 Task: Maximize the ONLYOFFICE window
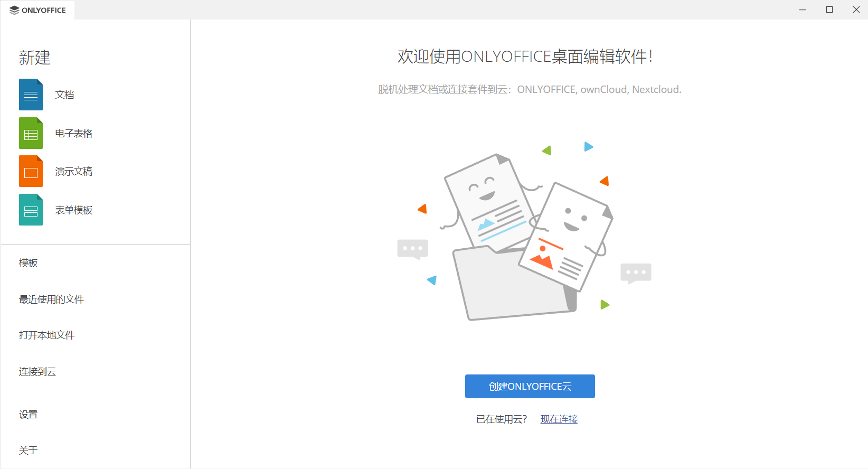pos(829,10)
